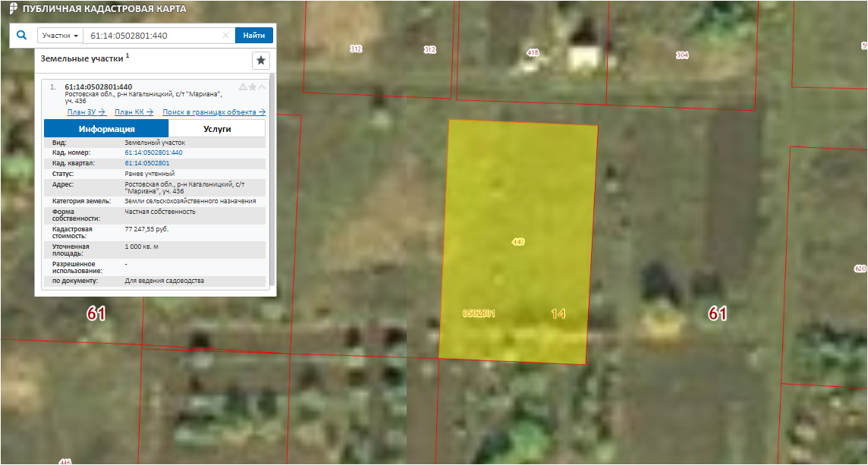
Task: Click the magnifier search icon
Action: [x=21, y=35]
